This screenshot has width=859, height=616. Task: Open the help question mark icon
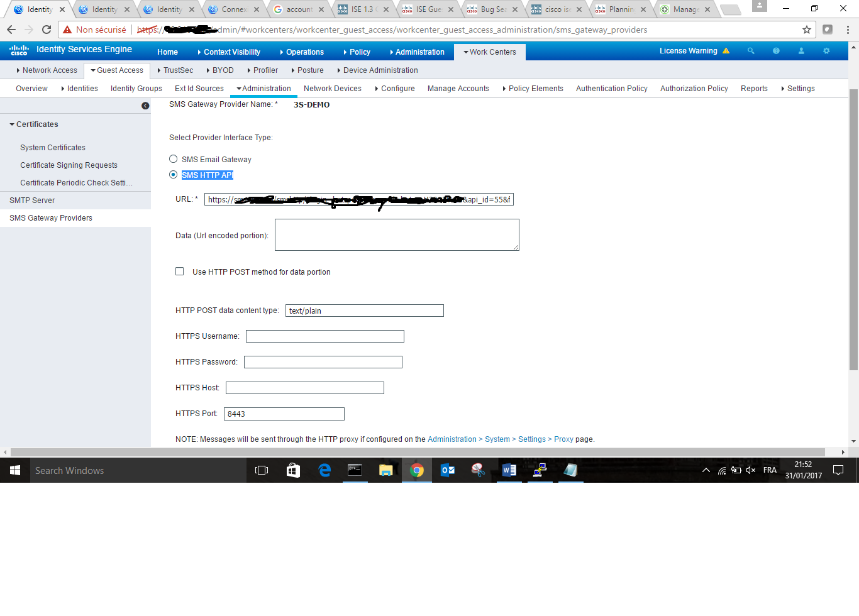[x=776, y=51]
